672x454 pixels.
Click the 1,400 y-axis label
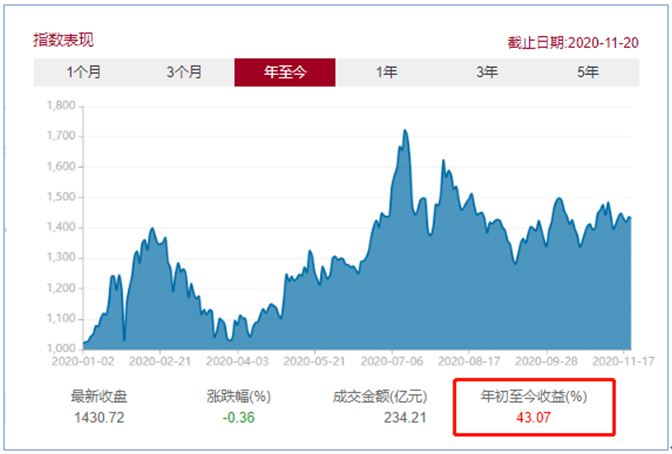pos(61,227)
